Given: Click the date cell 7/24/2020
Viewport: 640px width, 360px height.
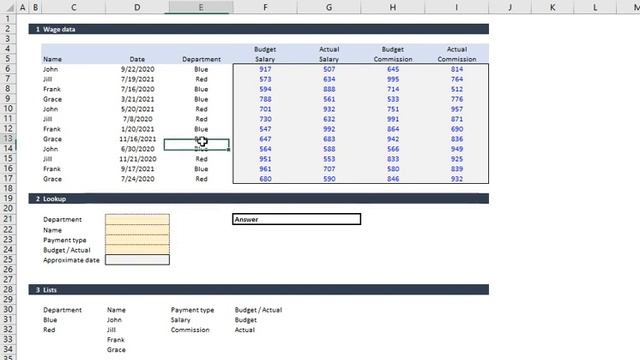Looking at the screenshot, I should click(x=138, y=179).
